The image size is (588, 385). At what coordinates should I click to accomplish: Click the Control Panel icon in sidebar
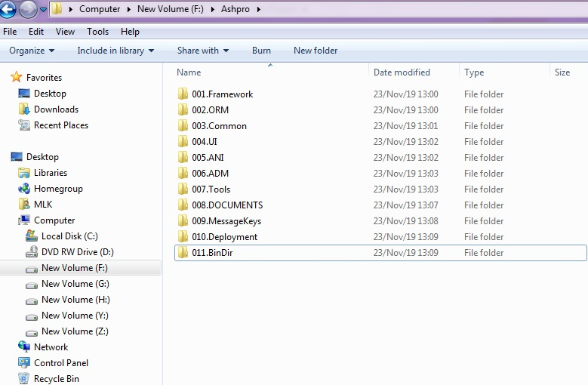pos(23,362)
